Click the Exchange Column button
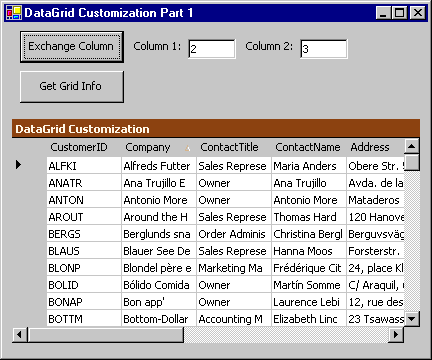This screenshot has height=360, width=432. click(72, 47)
